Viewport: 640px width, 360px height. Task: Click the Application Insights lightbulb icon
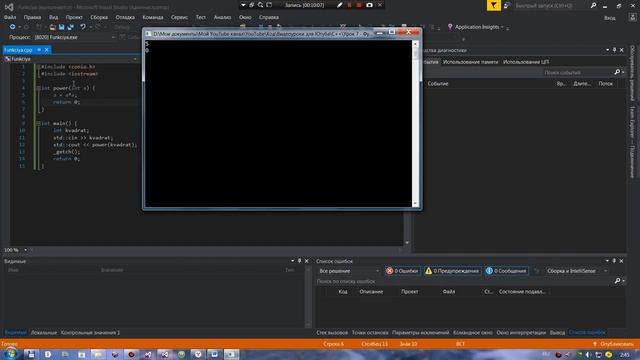450,27
